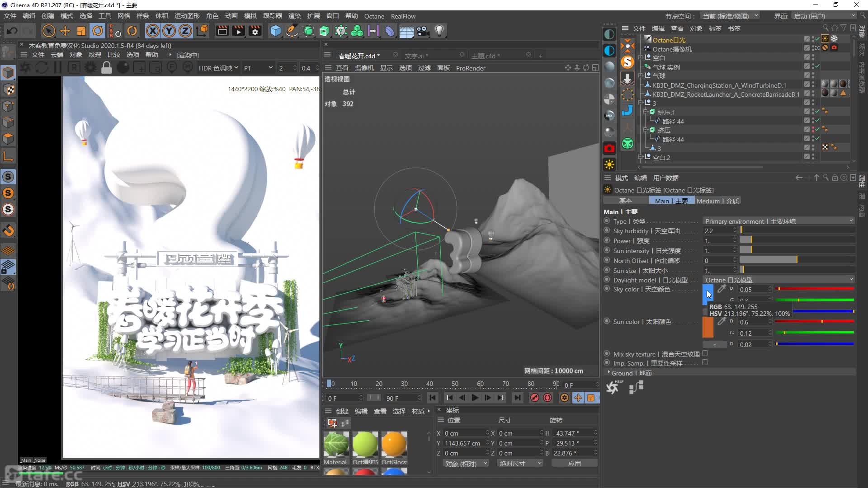The image size is (868, 488).
Task: Open the HDR tone mapping dropdown
Action: 218,68
